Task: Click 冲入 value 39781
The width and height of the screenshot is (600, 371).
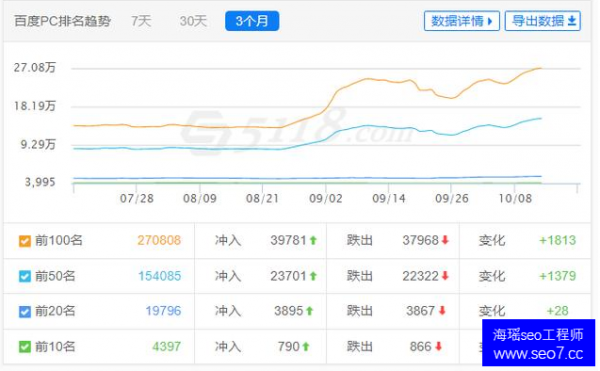Action: (289, 240)
